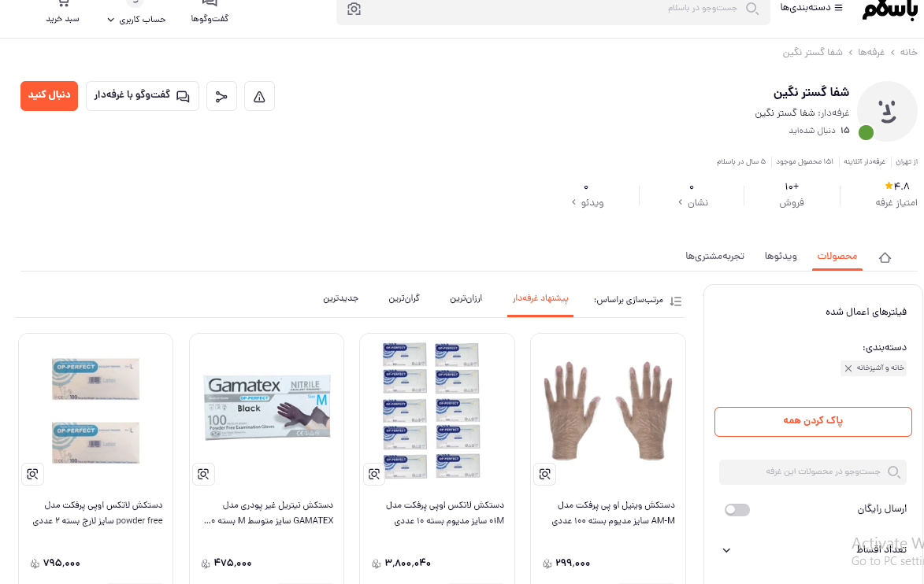Image resolution: width=924 pixels, height=584 pixels.
Task: Click the sort order icon beside مرتب‌سازی
Action: [x=676, y=301]
